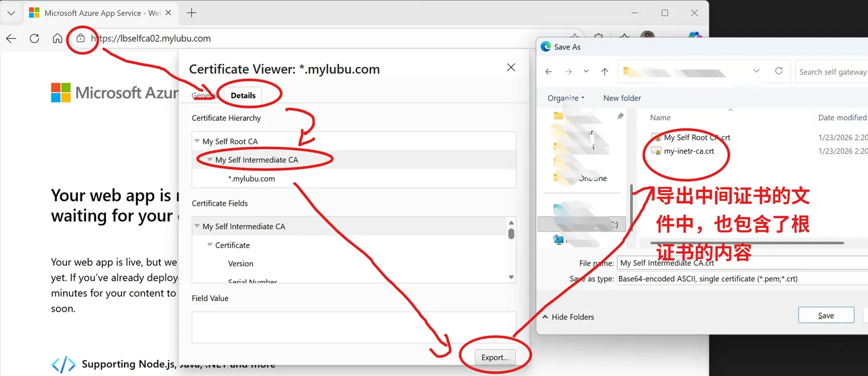The height and width of the screenshot is (376, 868).
Task: Click the Export... button
Action: pyautogui.click(x=495, y=357)
